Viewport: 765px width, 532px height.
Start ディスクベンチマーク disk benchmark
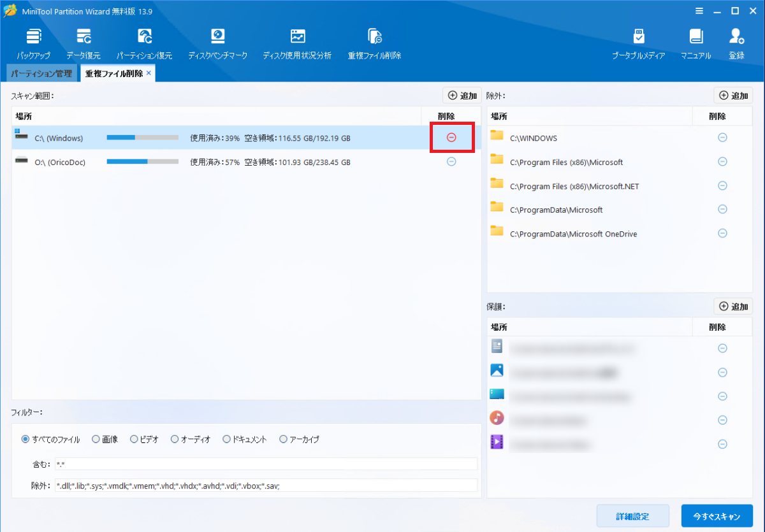217,44
